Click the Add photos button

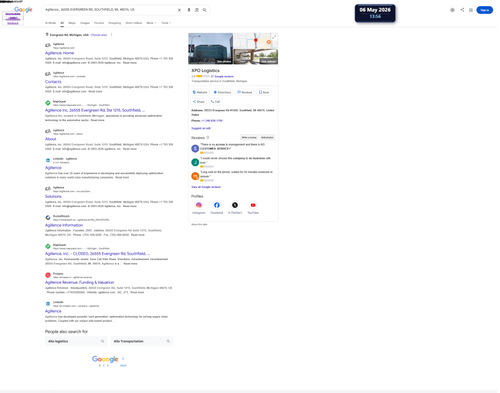point(267,137)
